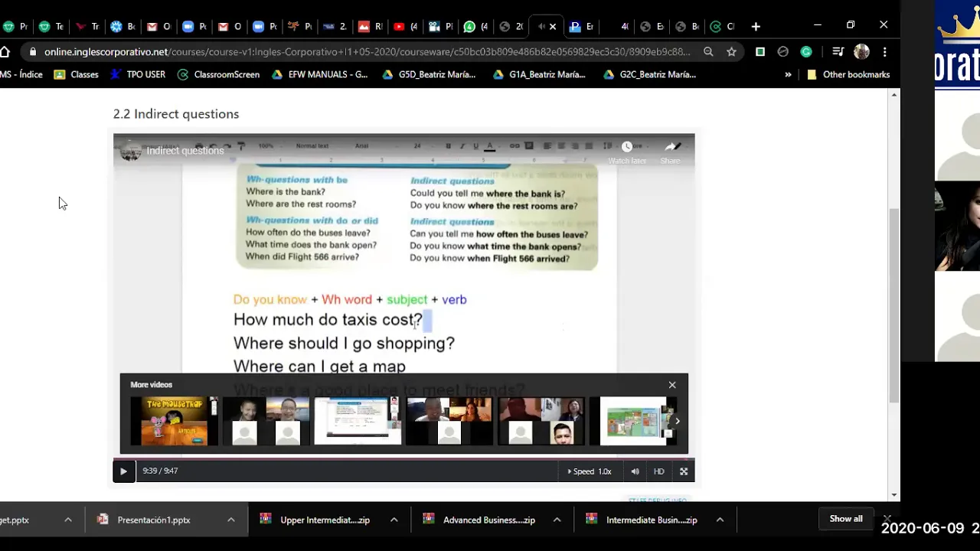Open the MS - Índice bookmark
This screenshot has height=551, width=980.
(x=21, y=75)
